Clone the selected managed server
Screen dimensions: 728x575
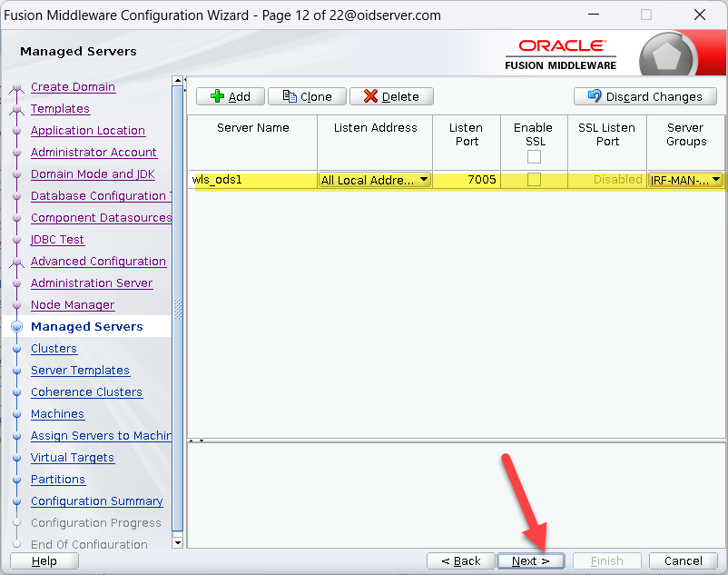(x=307, y=96)
